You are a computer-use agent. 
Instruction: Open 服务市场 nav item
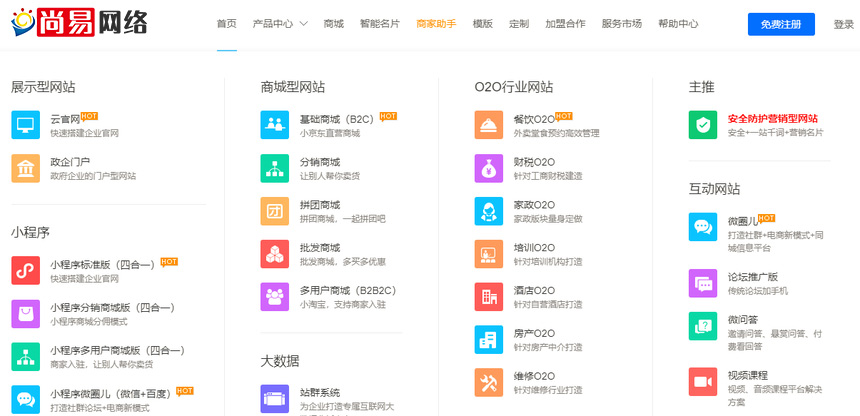point(622,24)
